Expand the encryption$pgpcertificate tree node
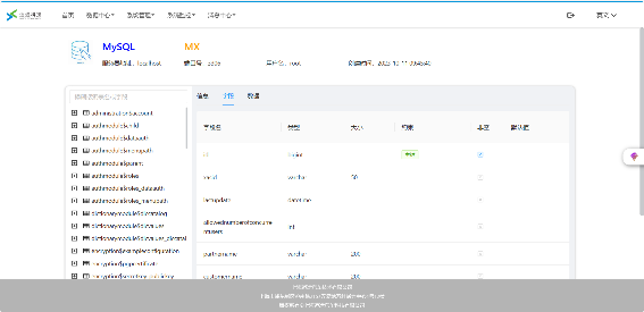 [x=74, y=263]
